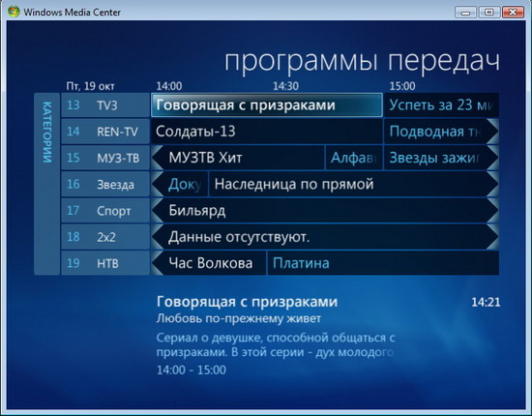Image resolution: width=532 pixels, height=416 pixels.
Task: Close the Windows Media Center window
Action: (x=513, y=13)
